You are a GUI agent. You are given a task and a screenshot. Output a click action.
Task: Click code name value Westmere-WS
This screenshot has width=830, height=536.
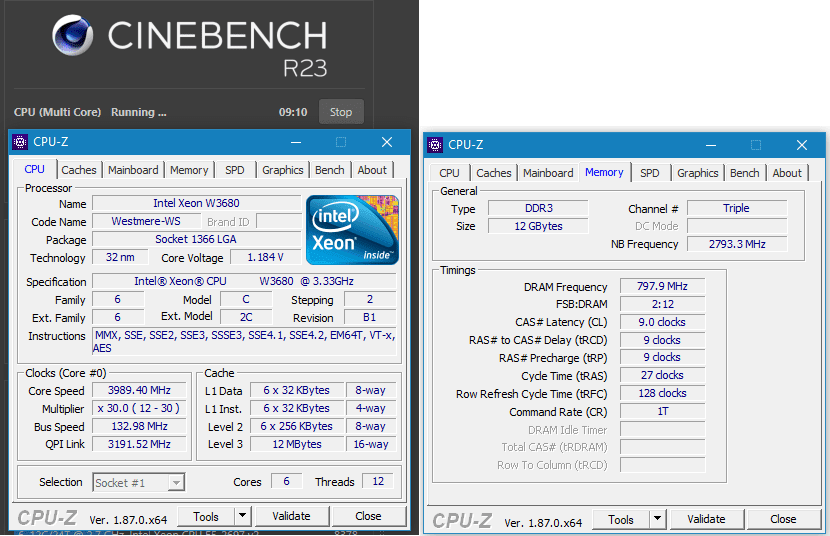pos(146,221)
